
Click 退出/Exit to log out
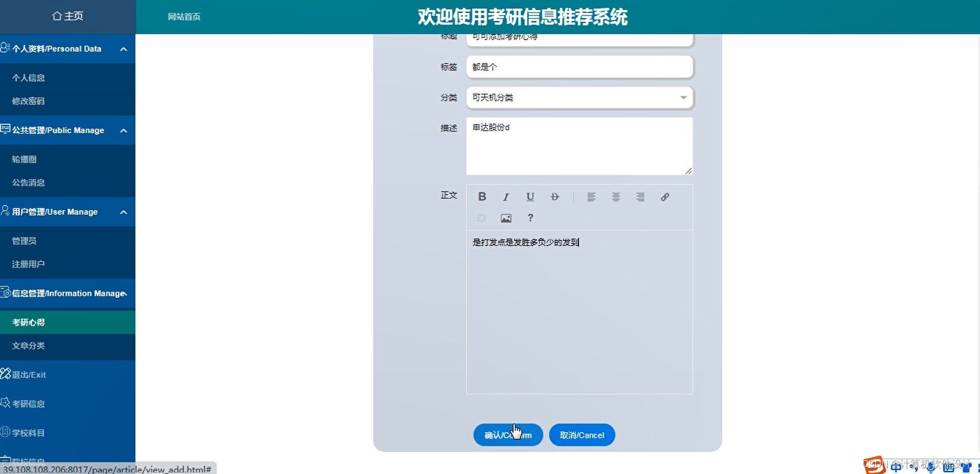click(x=29, y=375)
